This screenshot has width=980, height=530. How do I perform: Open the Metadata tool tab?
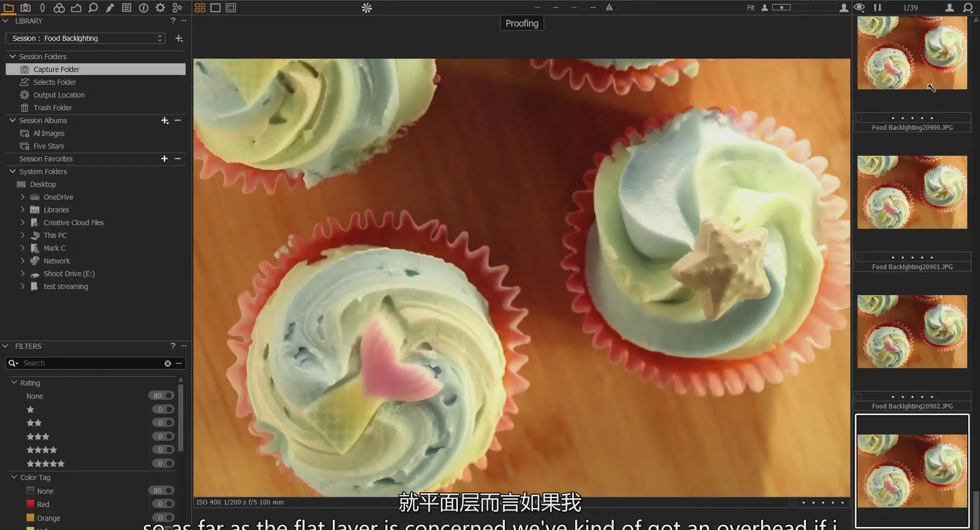point(127,8)
